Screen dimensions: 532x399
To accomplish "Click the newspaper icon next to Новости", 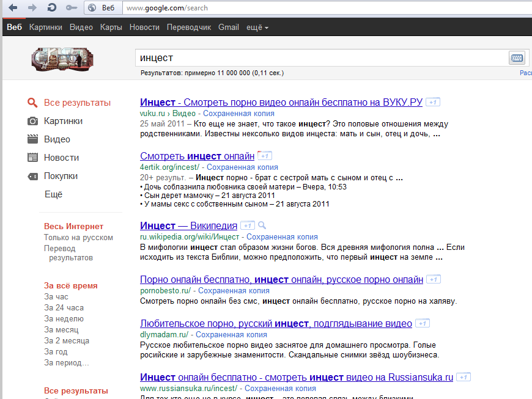I will 32,157.
